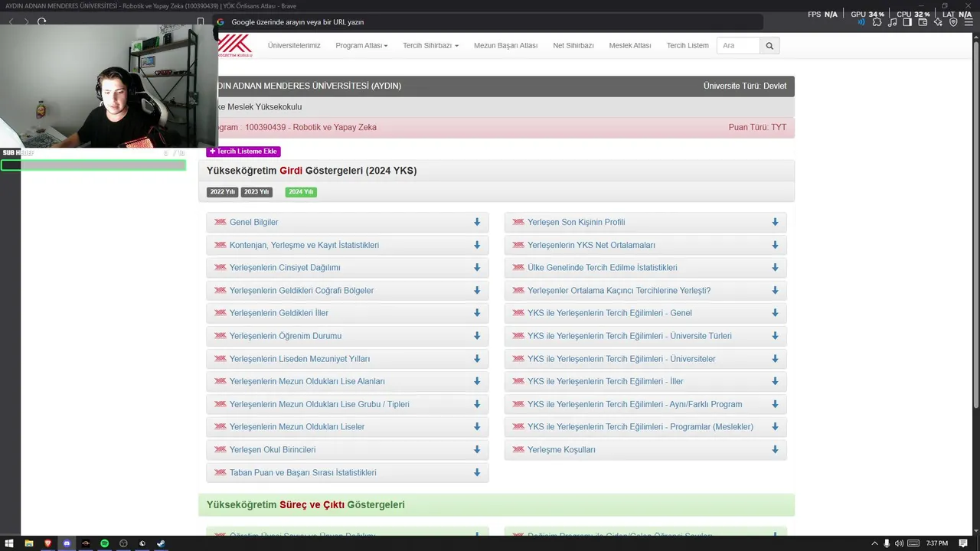The width and height of the screenshot is (980, 551).
Task: Click the microphone icon in system tray
Action: pyautogui.click(x=887, y=543)
